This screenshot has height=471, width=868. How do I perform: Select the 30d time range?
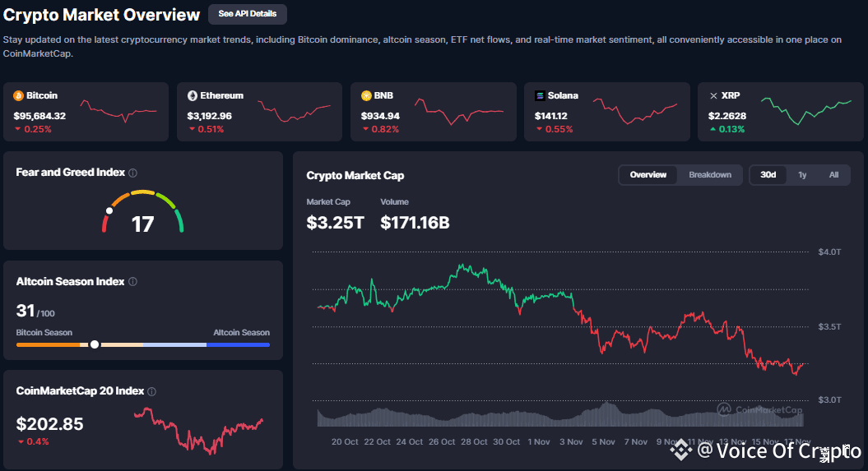click(768, 175)
